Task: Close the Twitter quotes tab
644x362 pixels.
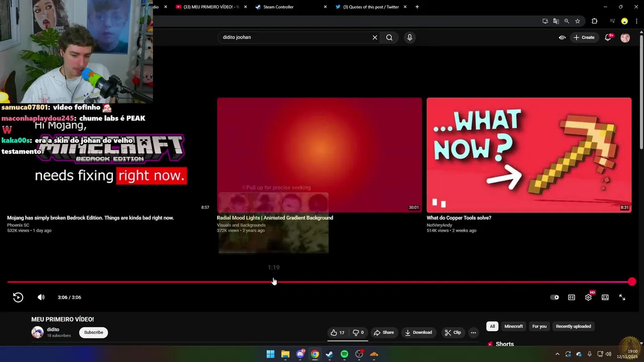Action: [405, 7]
